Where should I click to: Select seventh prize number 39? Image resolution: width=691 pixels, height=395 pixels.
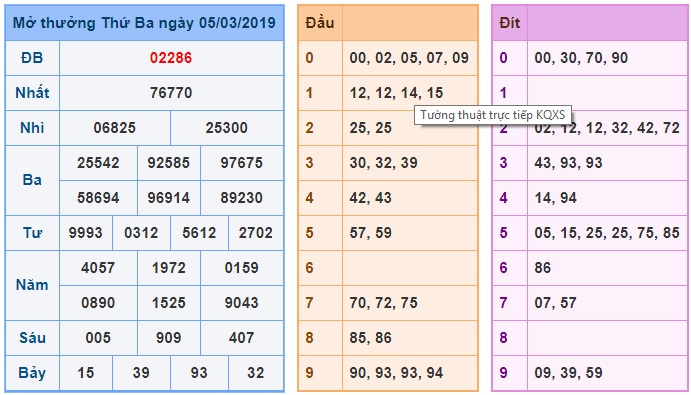[141, 373]
